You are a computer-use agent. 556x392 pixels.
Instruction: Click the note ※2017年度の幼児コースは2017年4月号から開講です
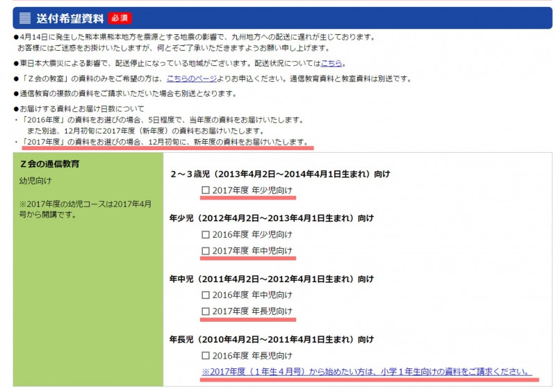[x=85, y=209]
